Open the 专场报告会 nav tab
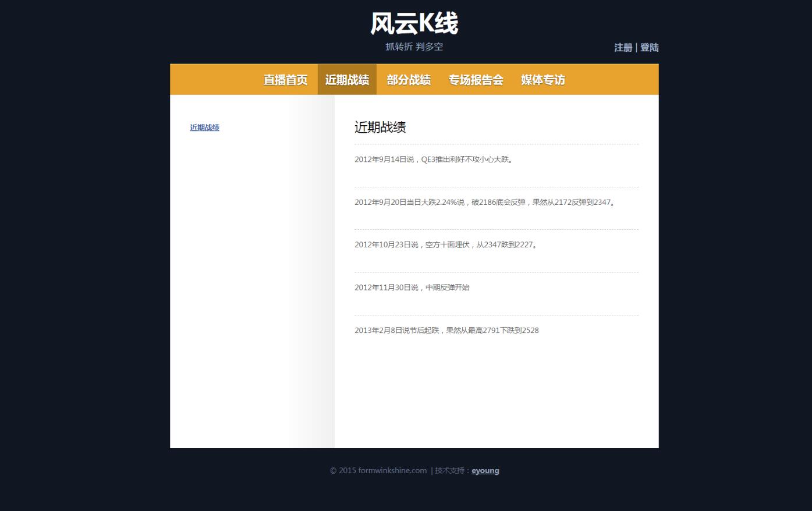 tap(476, 80)
